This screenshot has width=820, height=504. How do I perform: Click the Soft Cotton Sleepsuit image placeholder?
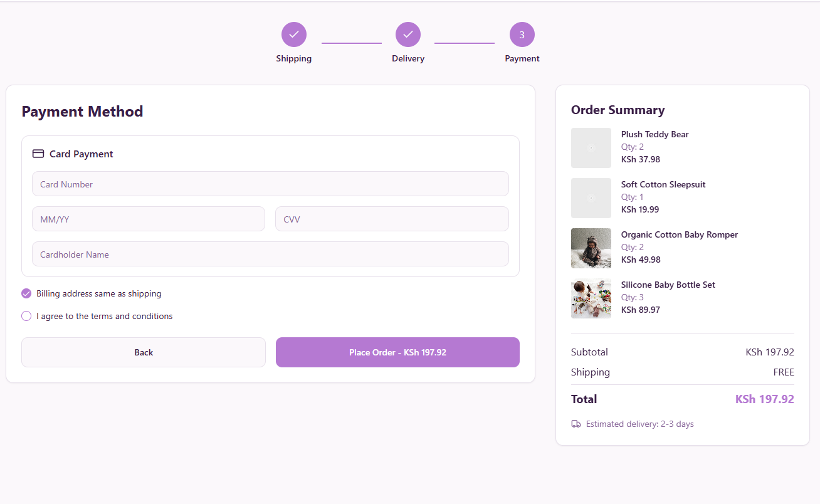pos(591,198)
